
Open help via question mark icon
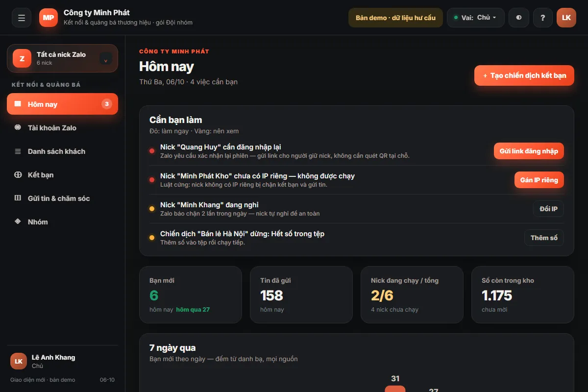pyautogui.click(x=542, y=18)
